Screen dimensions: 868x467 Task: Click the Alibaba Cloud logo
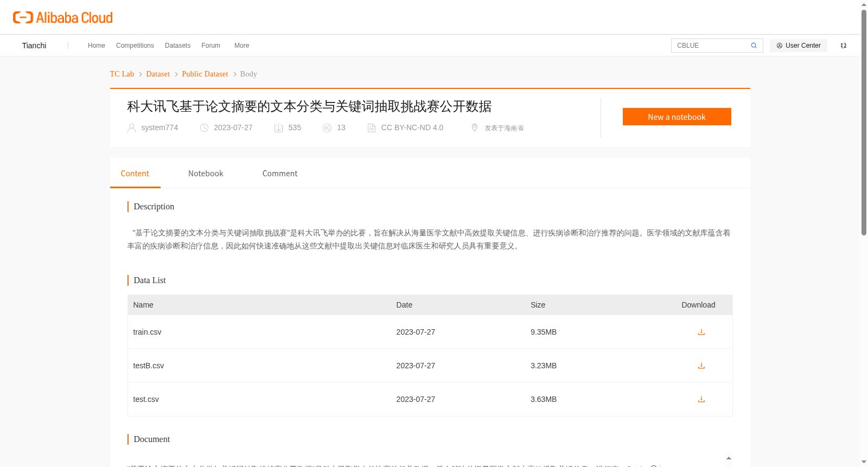63,18
